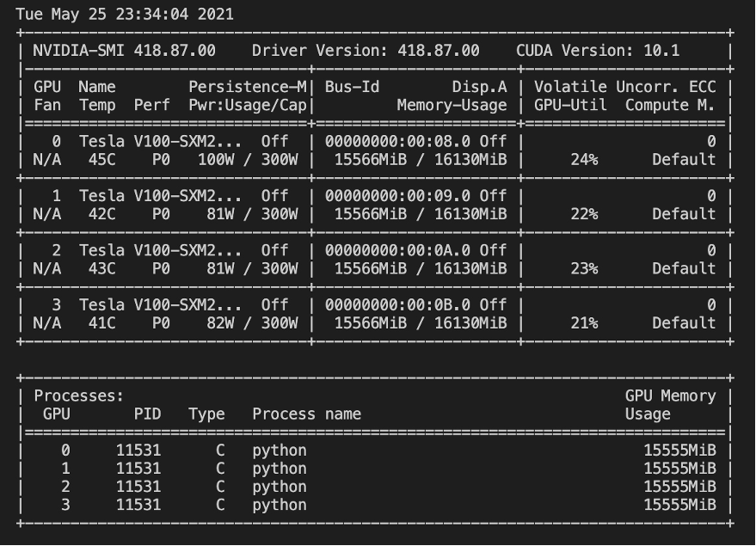The height and width of the screenshot is (546, 756).
Task: Click the Driver Version: 418.87.00 text
Action: 366,51
